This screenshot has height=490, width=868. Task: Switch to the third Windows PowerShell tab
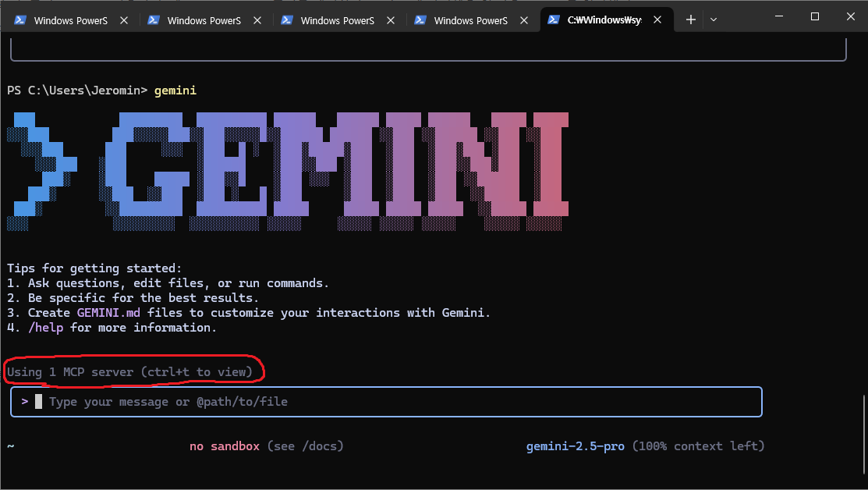click(x=337, y=20)
